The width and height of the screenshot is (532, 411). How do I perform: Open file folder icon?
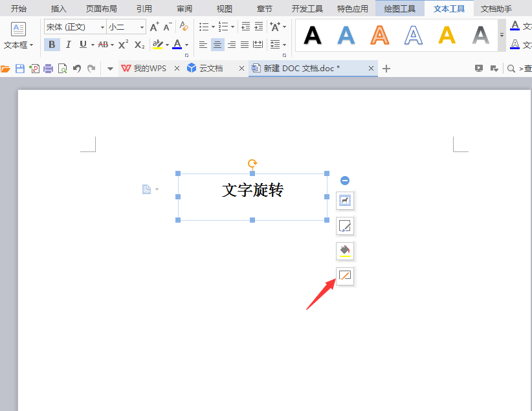pos(5,69)
